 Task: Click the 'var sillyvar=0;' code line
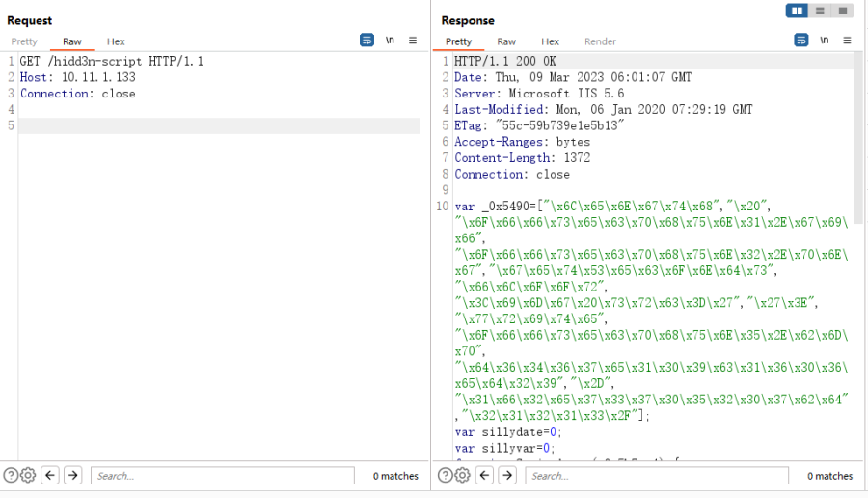coord(504,448)
